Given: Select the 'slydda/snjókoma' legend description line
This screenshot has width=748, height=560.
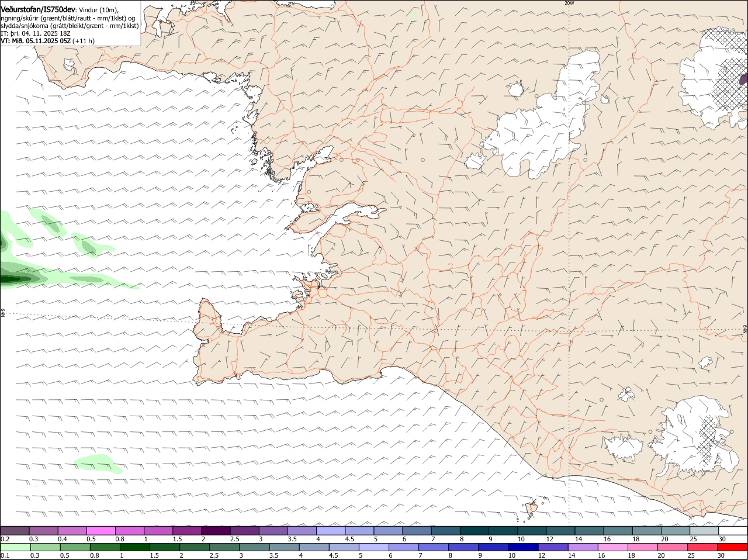Looking at the screenshot, I should click(x=70, y=26).
